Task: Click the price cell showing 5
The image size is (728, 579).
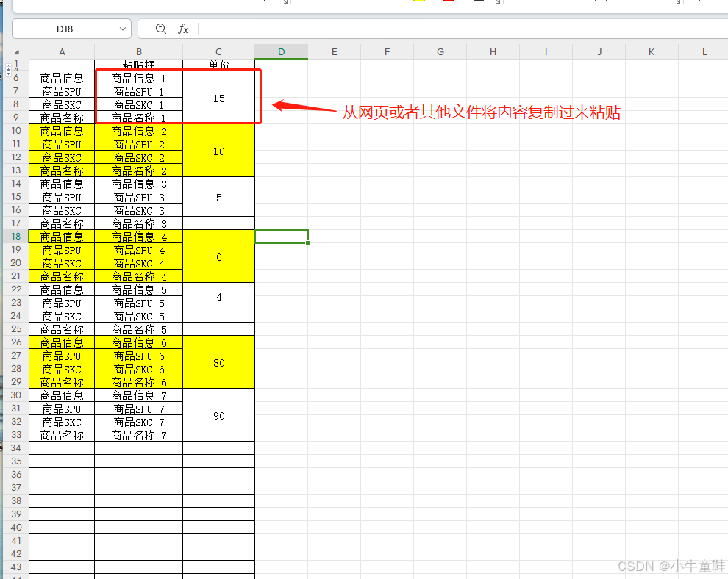Action: point(218,197)
